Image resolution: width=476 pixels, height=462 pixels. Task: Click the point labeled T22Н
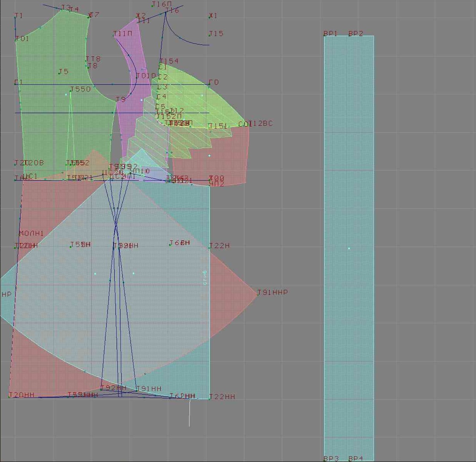point(209,248)
